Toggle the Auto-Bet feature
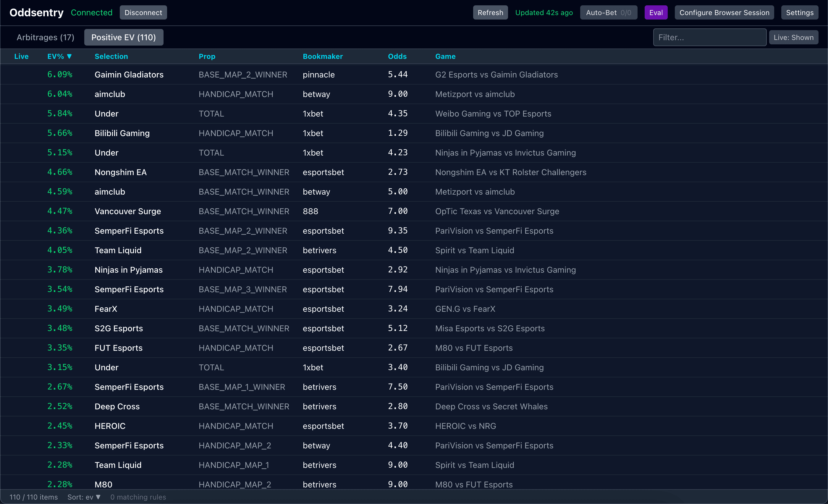The image size is (828, 504). 608,12
